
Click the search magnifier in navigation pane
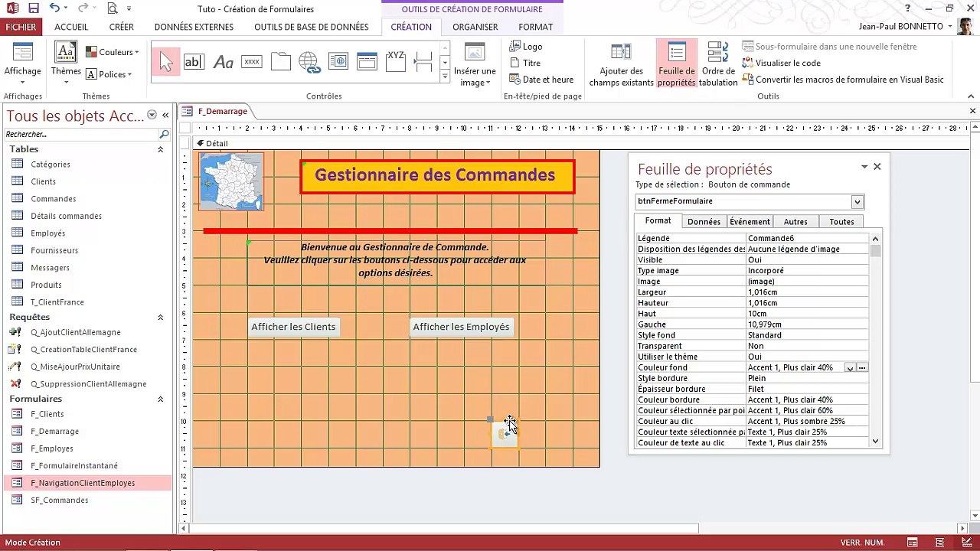coord(164,134)
